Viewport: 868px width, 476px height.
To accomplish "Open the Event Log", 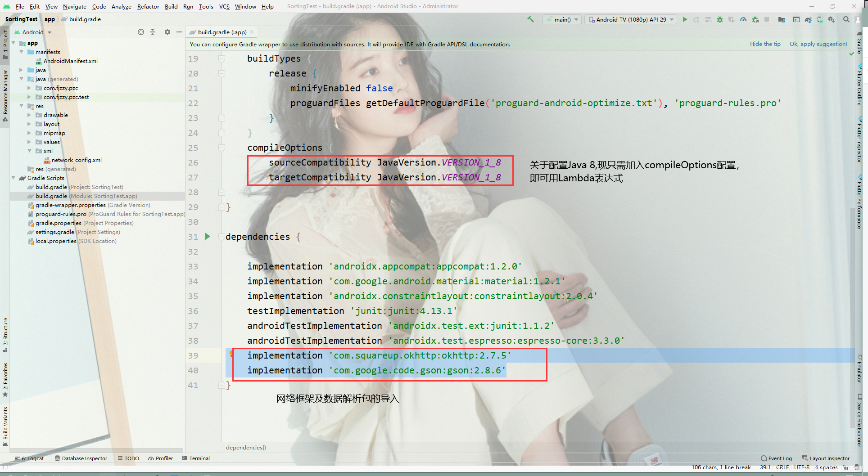I will (x=776, y=458).
